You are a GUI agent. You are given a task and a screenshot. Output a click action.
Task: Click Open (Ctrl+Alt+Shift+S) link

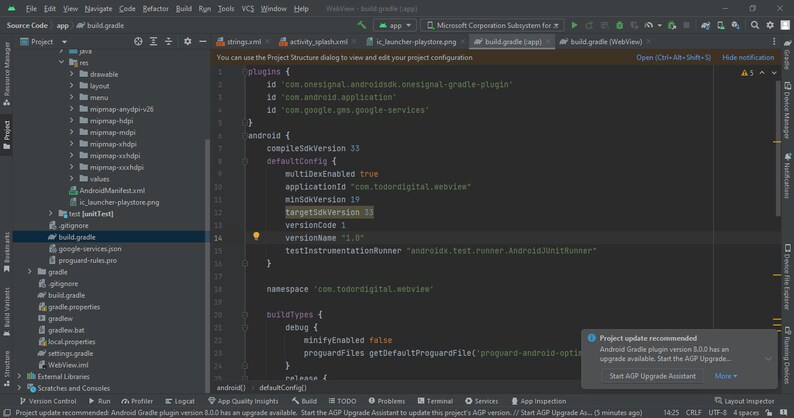pyautogui.click(x=673, y=58)
